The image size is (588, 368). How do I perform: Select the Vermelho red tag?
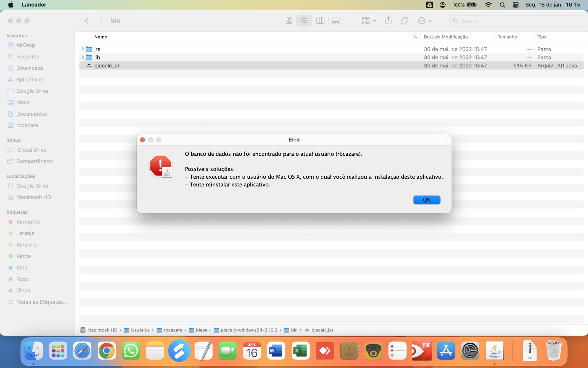click(x=28, y=222)
